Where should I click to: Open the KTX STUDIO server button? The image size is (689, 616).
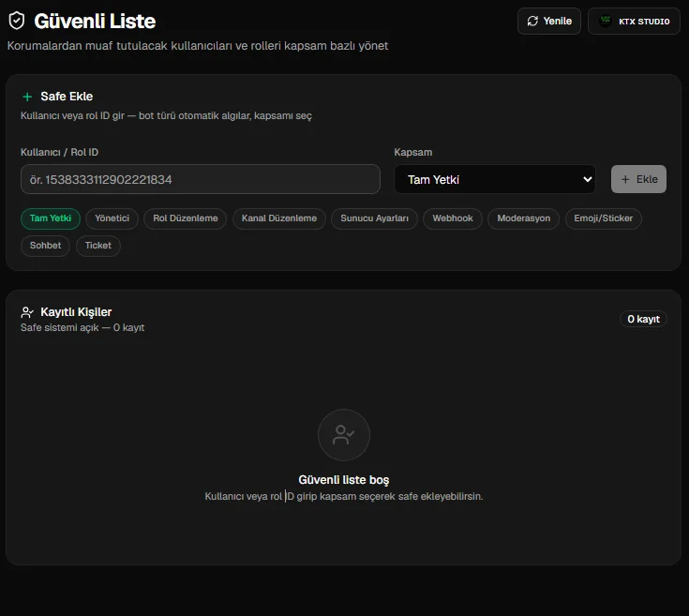point(634,21)
